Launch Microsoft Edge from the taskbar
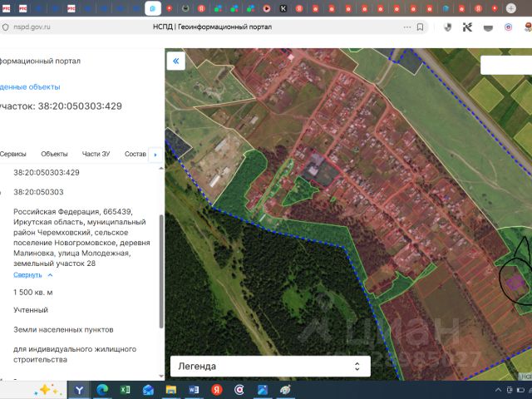 tap(102, 390)
